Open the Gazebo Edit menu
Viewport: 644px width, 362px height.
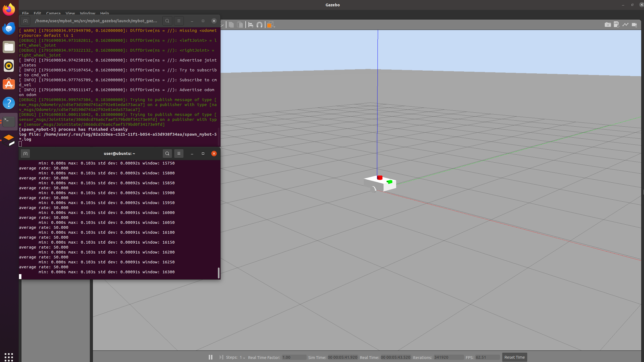point(37,13)
